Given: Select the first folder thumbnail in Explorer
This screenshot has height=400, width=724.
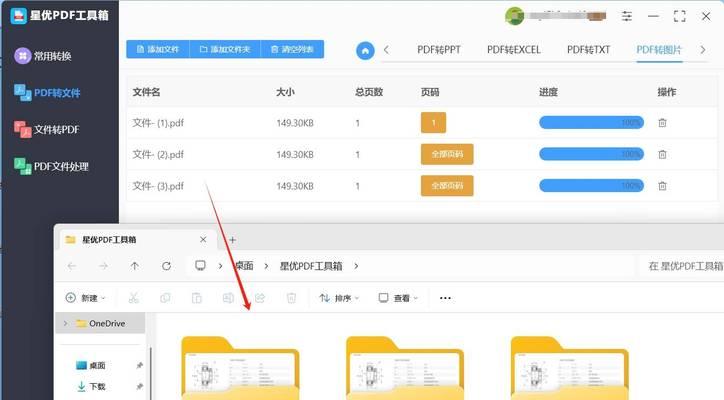Looking at the screenshot, I should pos(240,368).
